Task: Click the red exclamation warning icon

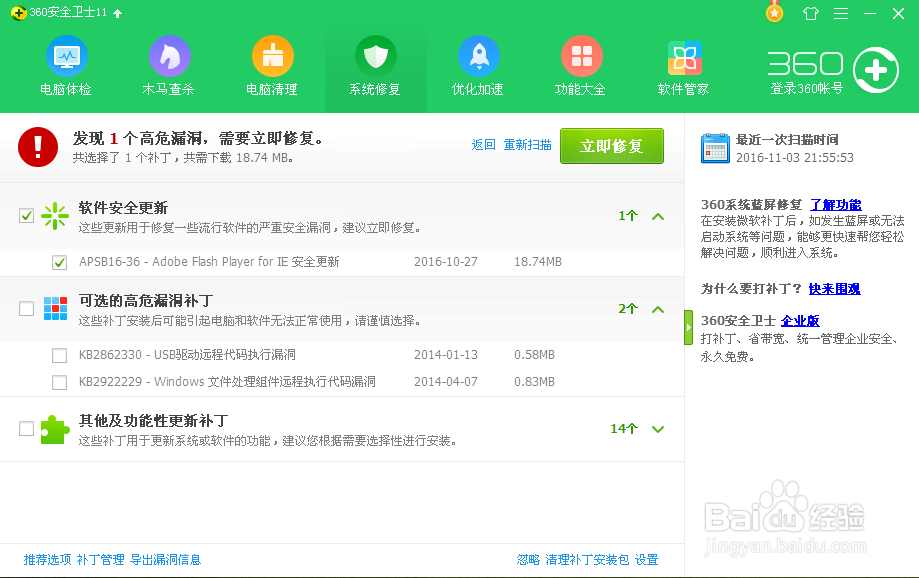Action: (x=38, y=147)
